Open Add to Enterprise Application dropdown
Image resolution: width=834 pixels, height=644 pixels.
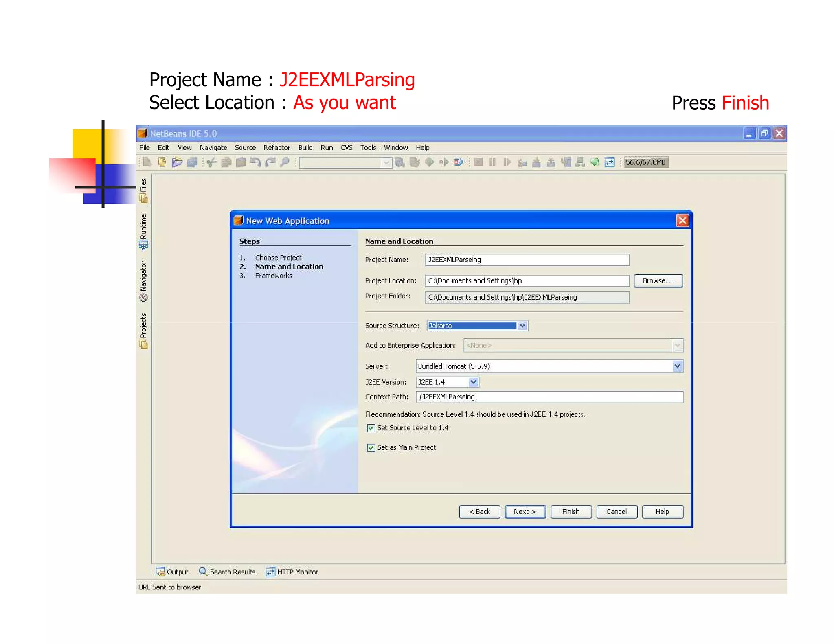[573, 345]
